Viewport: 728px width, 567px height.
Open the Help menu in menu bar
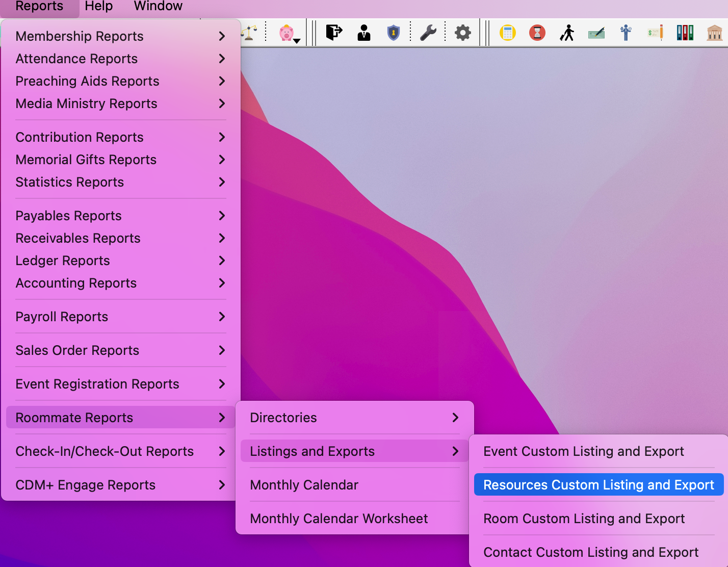98,6
